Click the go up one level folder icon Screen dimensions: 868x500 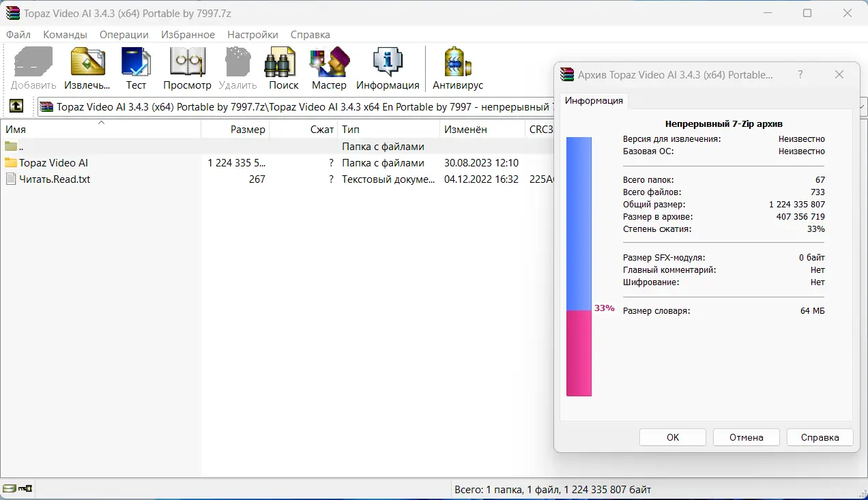[15, 106]
